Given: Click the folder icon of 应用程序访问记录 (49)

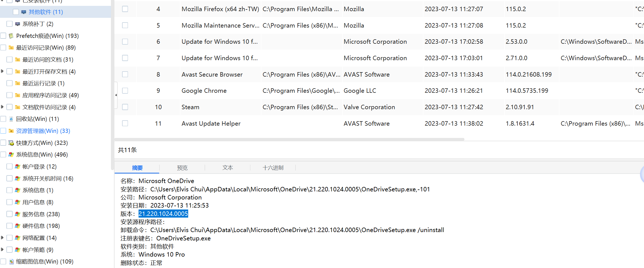Looking at the screenshot, I should tap(18, 95).
